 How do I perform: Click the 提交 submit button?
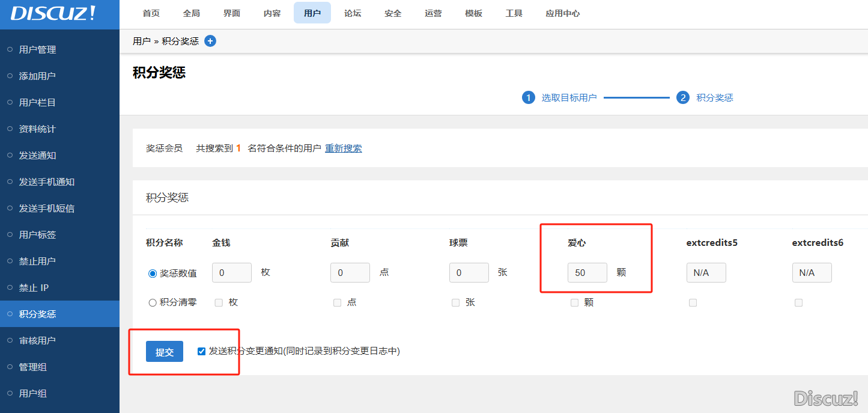[164, 351]
